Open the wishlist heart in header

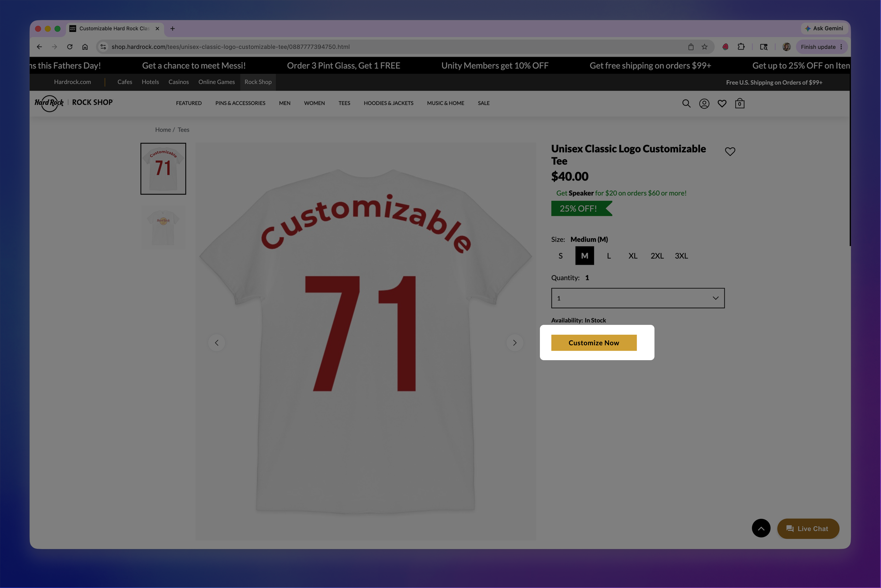pyautogui.click(x=722, y=104)
